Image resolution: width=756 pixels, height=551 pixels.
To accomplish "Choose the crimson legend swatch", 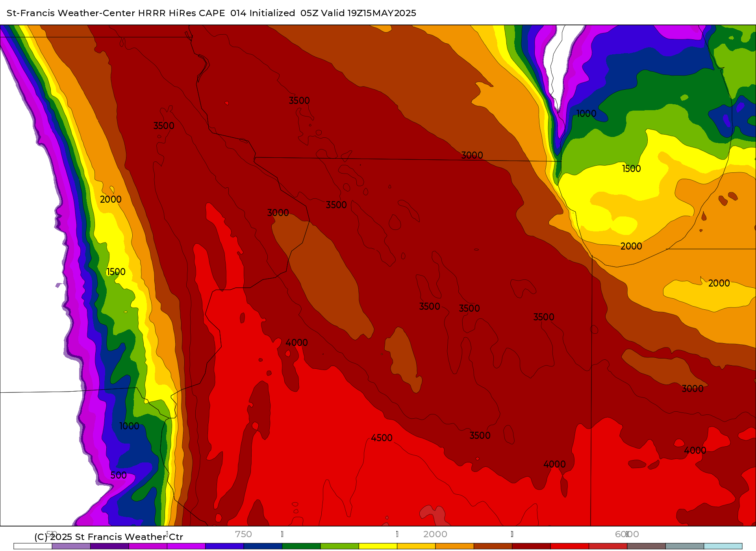I will point(608,546).
